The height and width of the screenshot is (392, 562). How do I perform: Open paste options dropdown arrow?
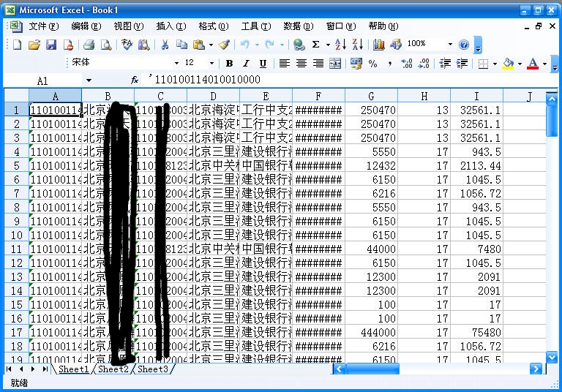(x=211, y=45)
